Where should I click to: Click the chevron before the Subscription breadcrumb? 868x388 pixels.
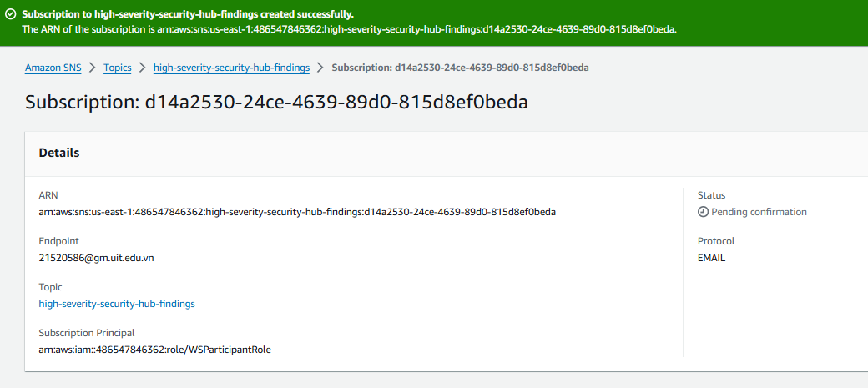320,68
